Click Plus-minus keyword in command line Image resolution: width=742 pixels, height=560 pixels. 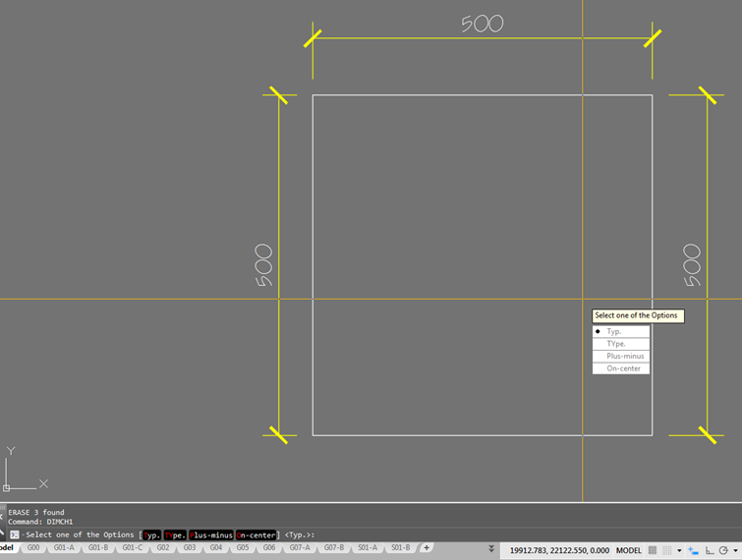click(x=211, y=534)
